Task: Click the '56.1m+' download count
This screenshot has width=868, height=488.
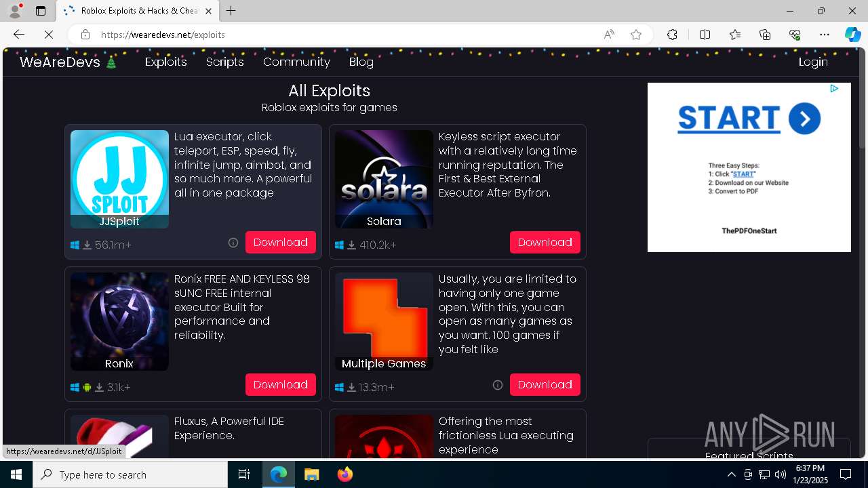Action: tap(113, 245)
